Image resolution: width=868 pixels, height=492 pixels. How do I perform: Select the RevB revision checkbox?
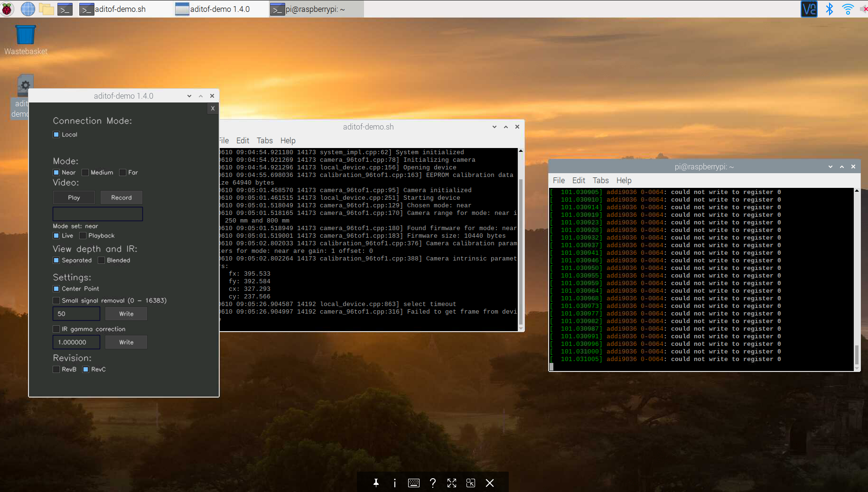(56, 370)
